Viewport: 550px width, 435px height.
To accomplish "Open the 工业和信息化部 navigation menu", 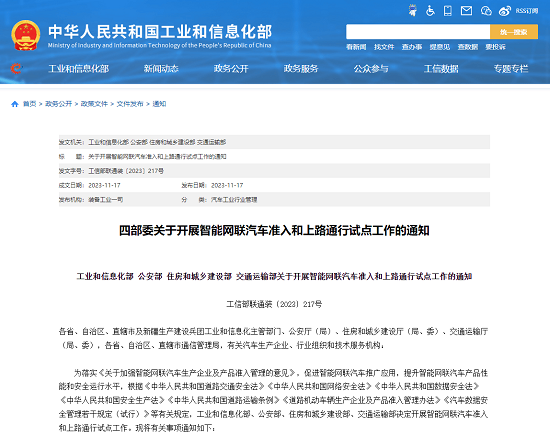I will pyautogui.click(x=79, y=68).
